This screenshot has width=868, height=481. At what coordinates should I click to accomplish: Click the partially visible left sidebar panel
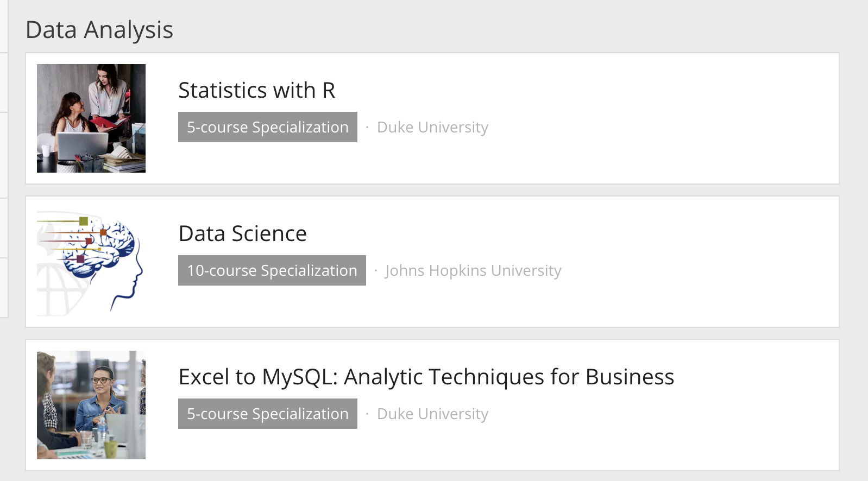point(3,163)
